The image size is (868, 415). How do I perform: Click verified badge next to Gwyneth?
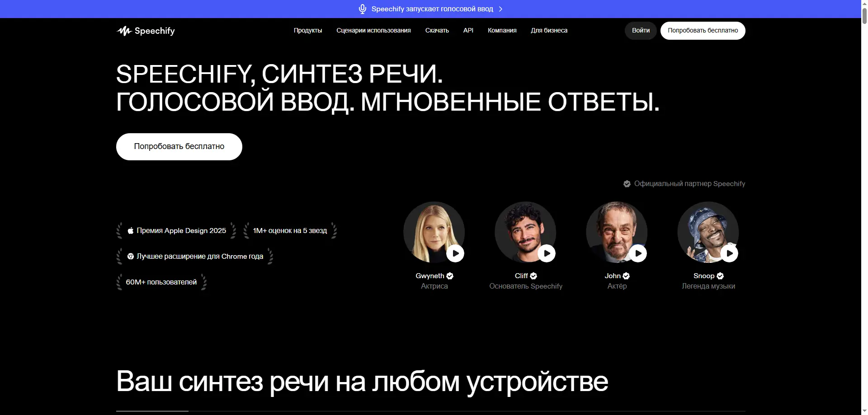(x=450, y=276)
